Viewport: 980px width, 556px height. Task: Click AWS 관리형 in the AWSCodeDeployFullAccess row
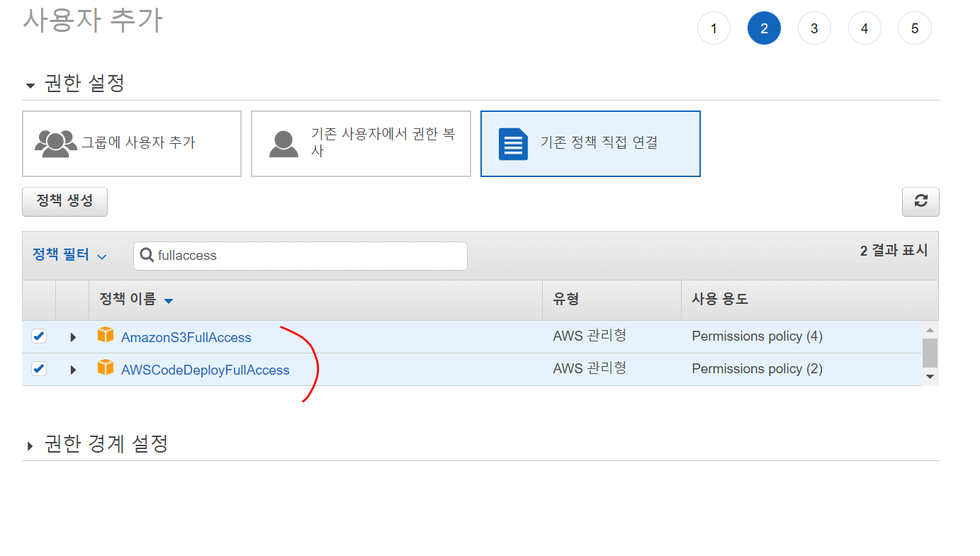click(590, 368)
